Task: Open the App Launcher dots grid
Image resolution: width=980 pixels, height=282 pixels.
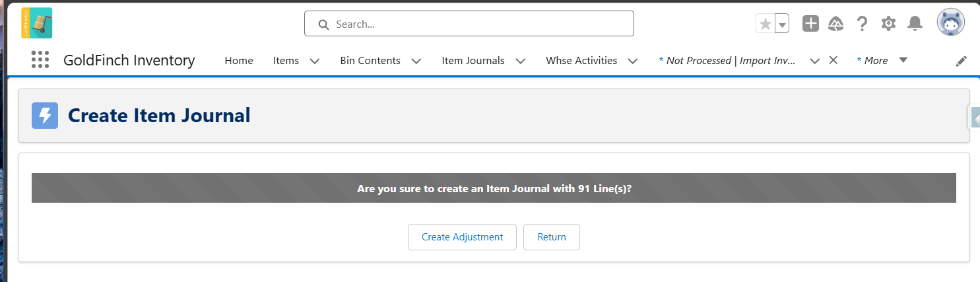Action: coord(40,60)
